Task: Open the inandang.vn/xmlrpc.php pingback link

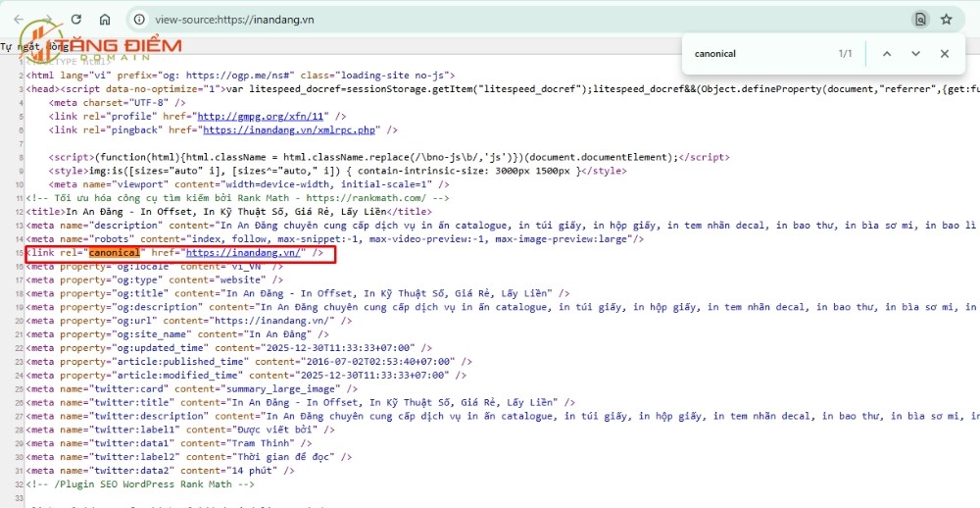Action: 292,130
